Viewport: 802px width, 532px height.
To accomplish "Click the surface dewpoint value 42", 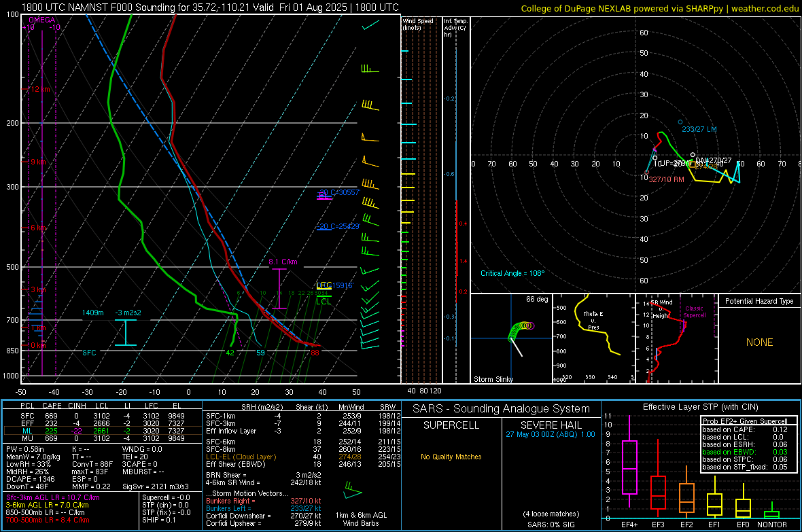I will (230, 353).
